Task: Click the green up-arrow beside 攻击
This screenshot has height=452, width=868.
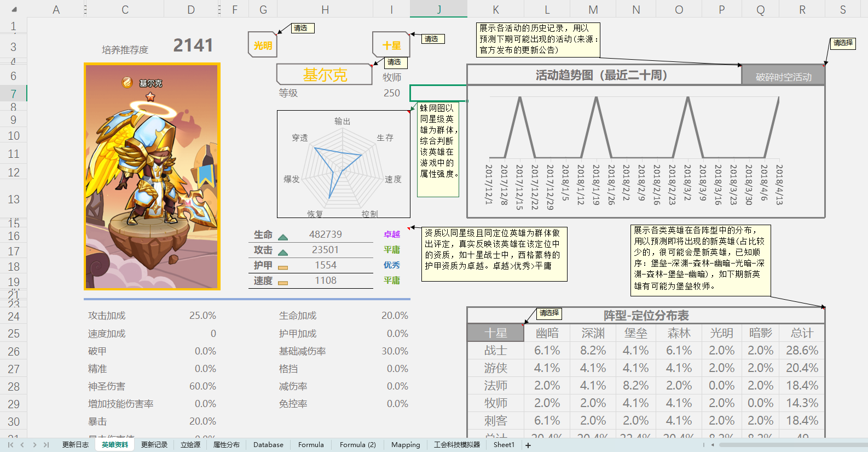Action: 283,253
